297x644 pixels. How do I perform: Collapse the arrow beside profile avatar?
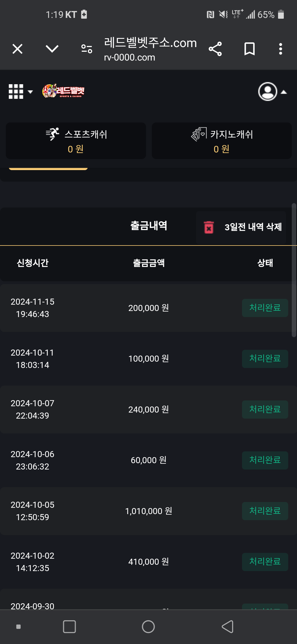coord(284,92)
